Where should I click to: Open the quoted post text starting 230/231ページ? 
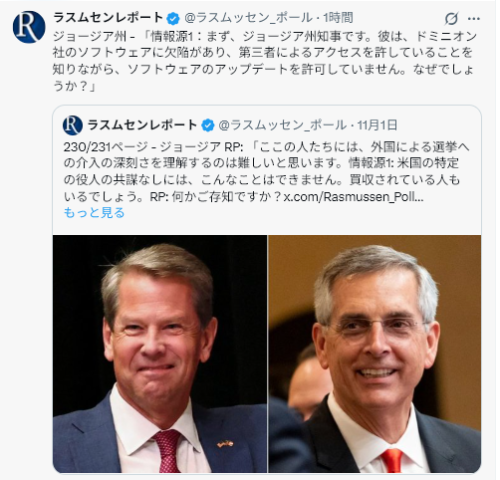pos(266,172)
